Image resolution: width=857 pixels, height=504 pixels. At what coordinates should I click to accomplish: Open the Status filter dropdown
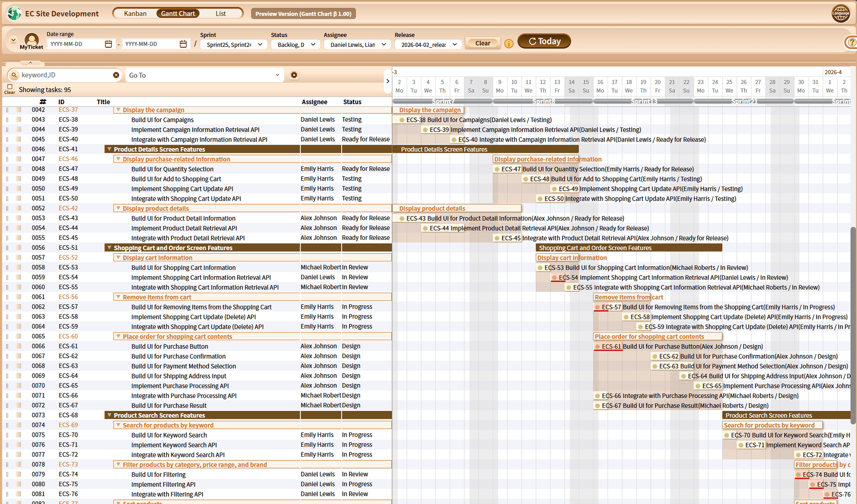point(295,45)
